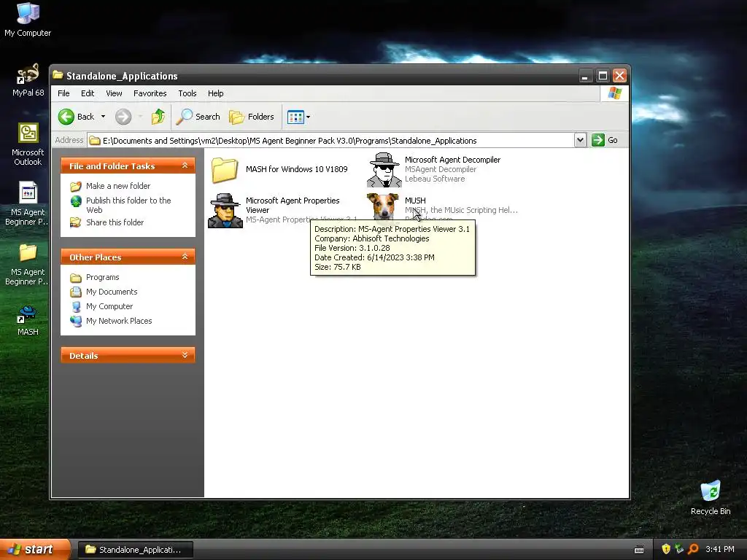Open the File menu
The height and width of the screenshot is (560, 747).
63,93
